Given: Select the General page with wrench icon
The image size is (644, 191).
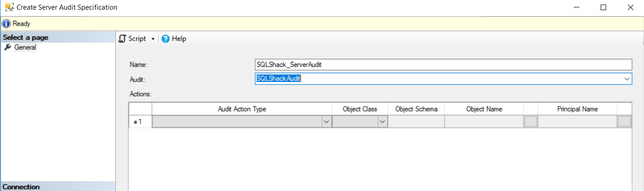Looking at the screenshot, I should point(25,47).
